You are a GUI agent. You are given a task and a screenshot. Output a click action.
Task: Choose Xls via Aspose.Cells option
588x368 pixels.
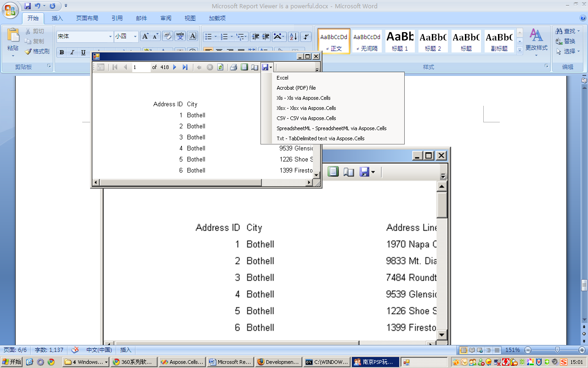tap(333, 98)
